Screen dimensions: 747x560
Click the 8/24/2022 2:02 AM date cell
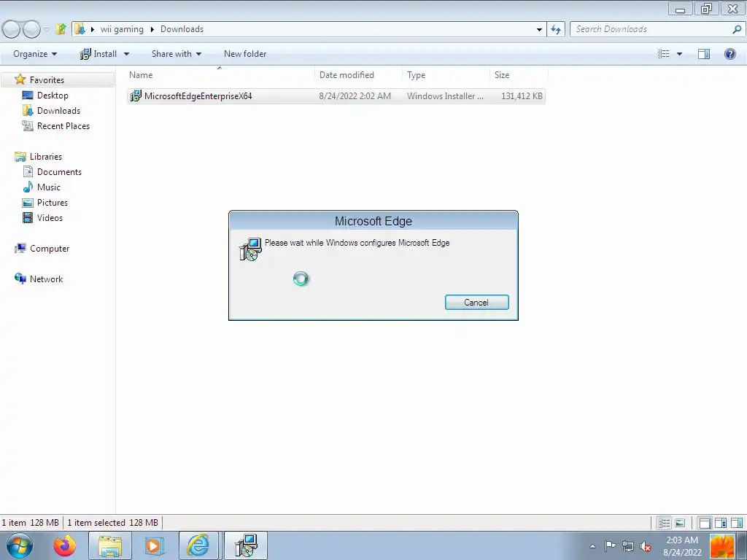click(355, 96)
